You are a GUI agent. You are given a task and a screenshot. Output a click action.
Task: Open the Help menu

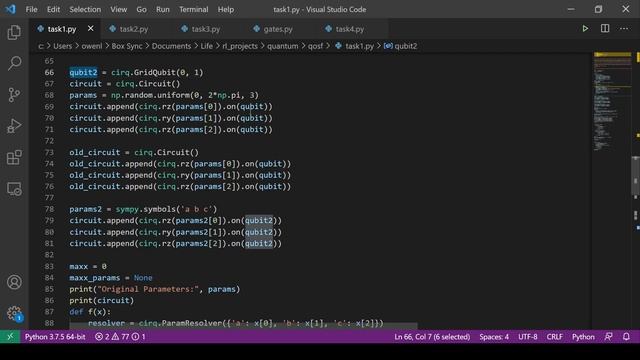coord(226,9)
